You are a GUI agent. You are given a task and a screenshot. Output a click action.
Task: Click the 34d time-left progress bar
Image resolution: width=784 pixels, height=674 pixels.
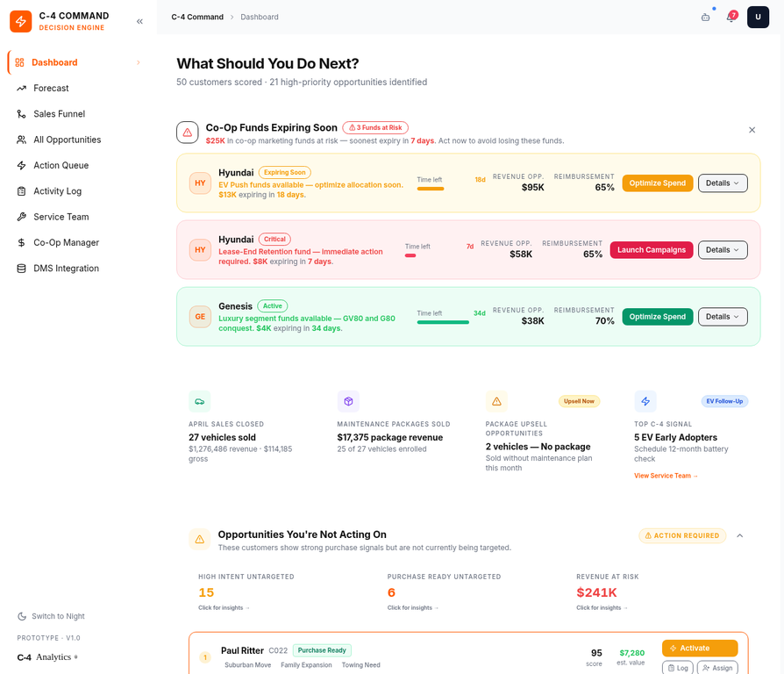click(443, 322)
